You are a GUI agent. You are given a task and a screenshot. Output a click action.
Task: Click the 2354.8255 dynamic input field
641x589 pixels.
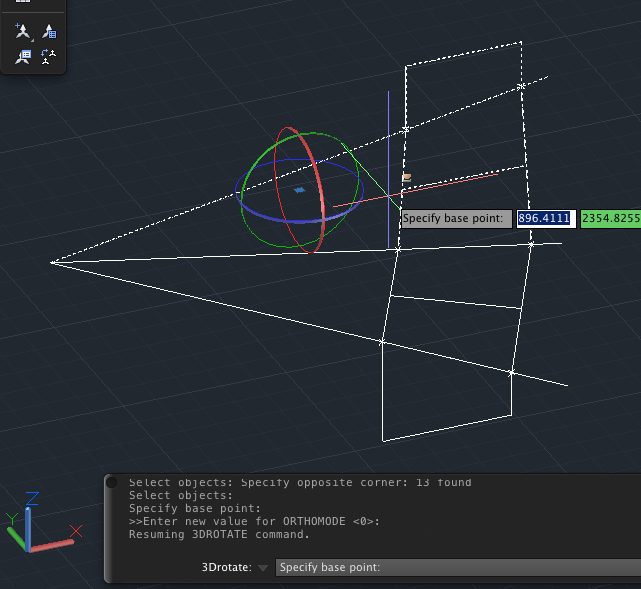tap(611, 218)
